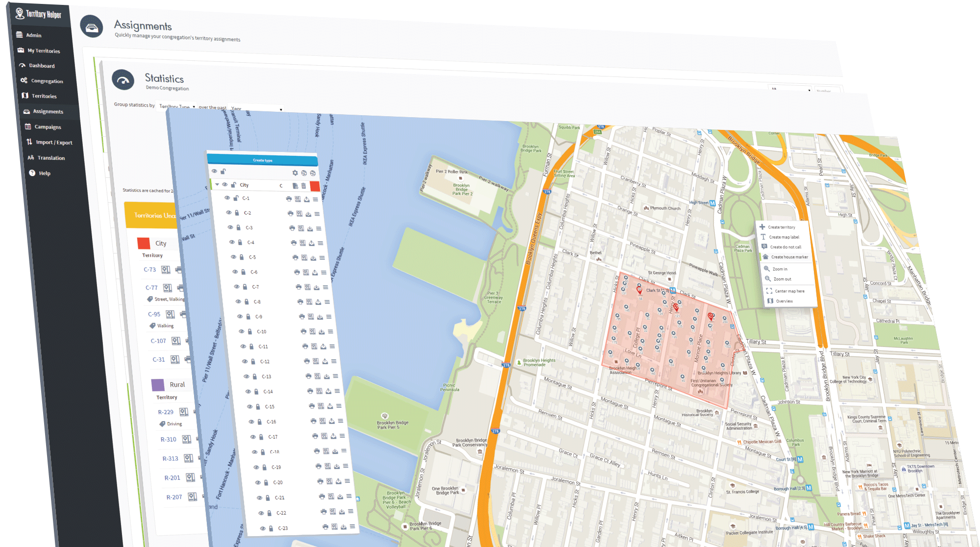
Task: Choose Center map here menu option
Action: [x=789, y=291]
